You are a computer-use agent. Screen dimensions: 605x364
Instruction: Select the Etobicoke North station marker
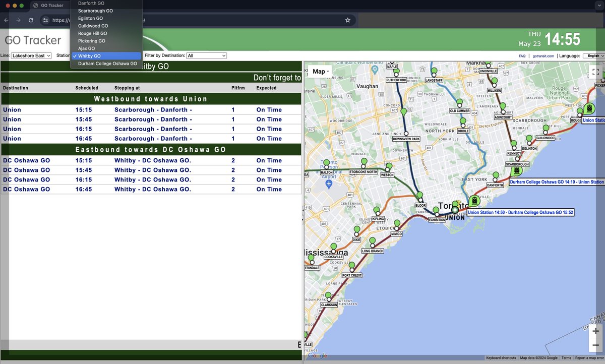(x=364, y=163)
